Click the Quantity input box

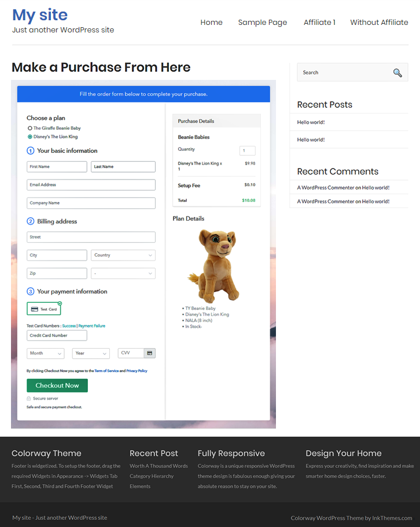[x=248, y=151]
